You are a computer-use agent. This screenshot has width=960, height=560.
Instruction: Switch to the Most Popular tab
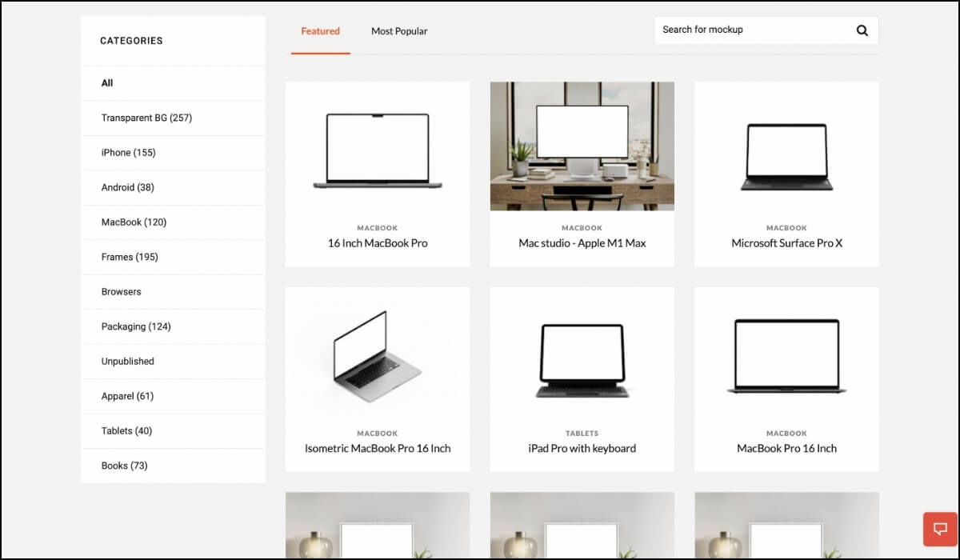[x=399, y=32]
